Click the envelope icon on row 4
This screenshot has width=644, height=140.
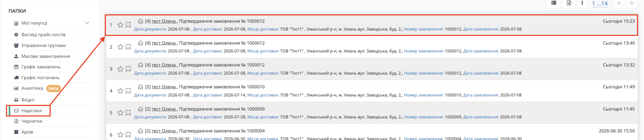(140, 87)
